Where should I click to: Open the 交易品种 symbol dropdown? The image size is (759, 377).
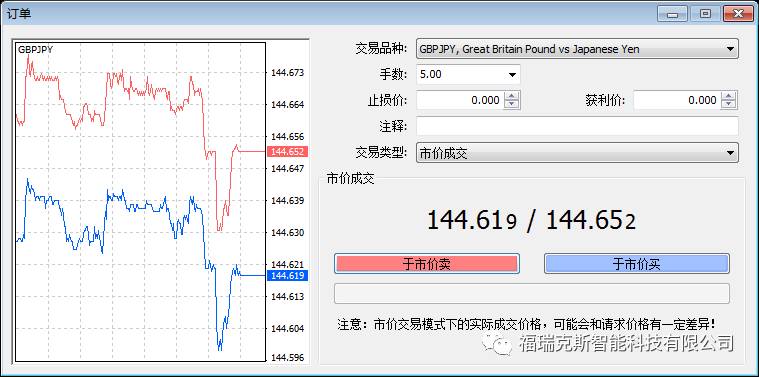(577, 49)
